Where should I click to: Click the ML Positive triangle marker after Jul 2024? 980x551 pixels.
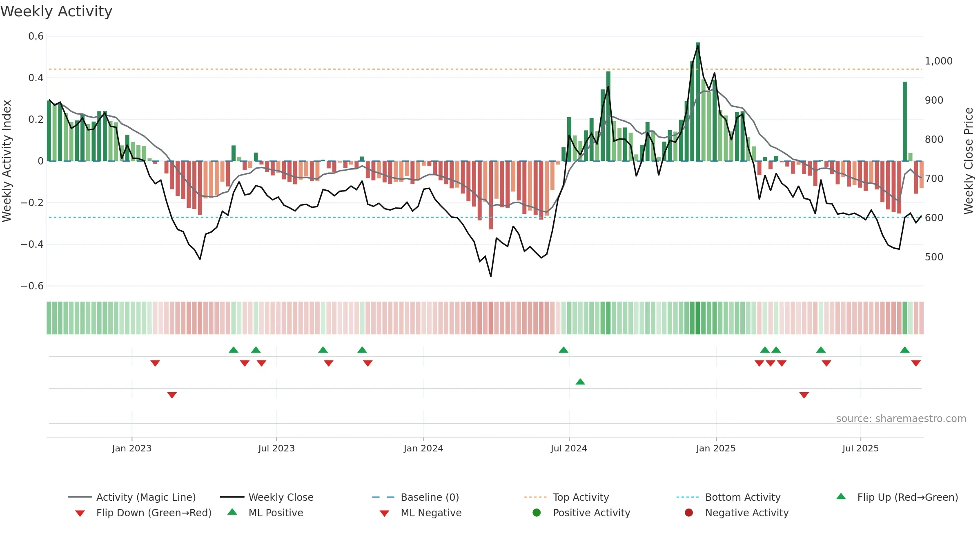pos(580,382)
